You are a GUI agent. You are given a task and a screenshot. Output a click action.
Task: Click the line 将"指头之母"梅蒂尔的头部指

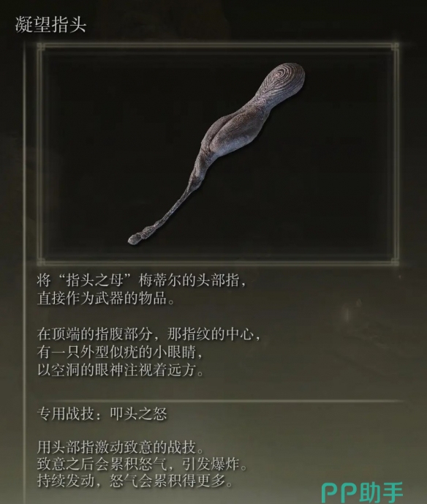tap(142, 281)
